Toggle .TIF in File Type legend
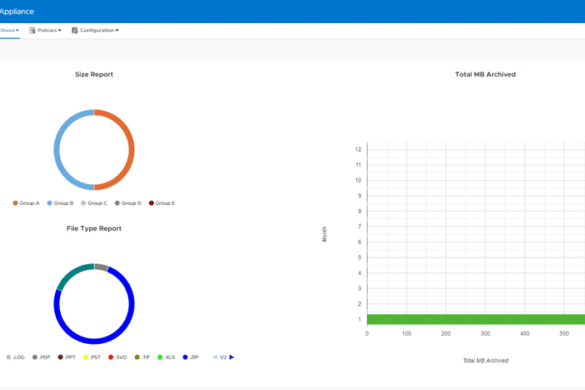The height and width of the screenshot is (390, 585). [x=142, y=357]
